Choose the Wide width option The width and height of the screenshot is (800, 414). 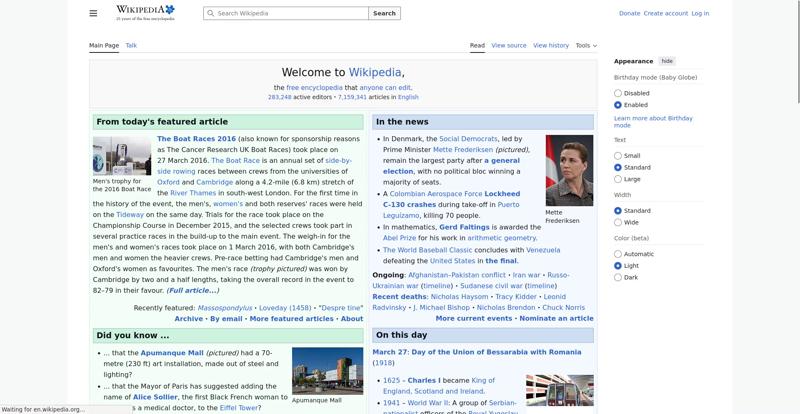tap(618, 222)
